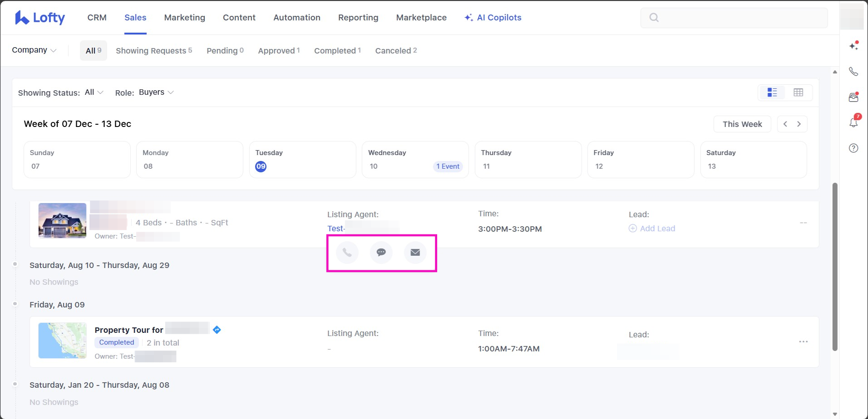Open the dialer phone icon in right sidebar
The width and height of the screenshot is (868, 419).
click(x=853, y=72)
